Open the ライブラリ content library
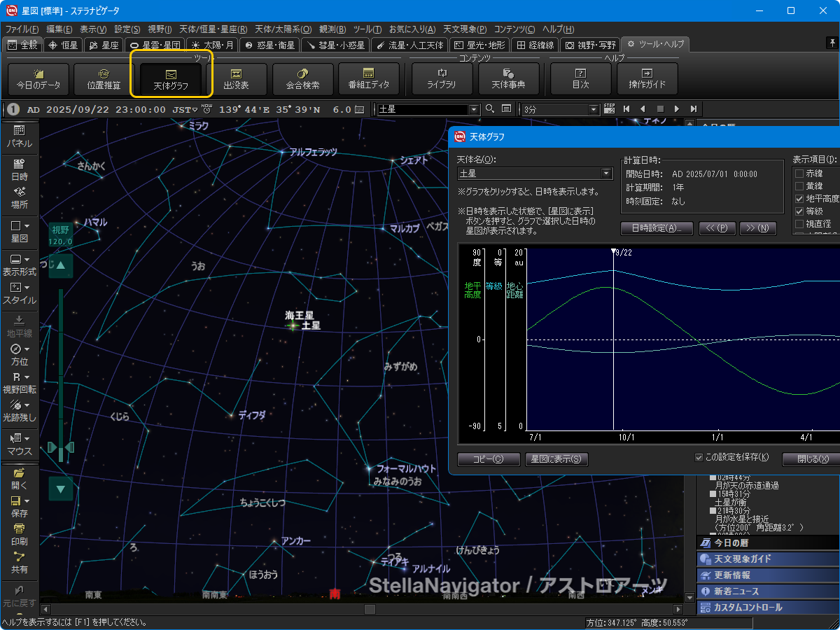The image size is (840, 630). [442, 79]
